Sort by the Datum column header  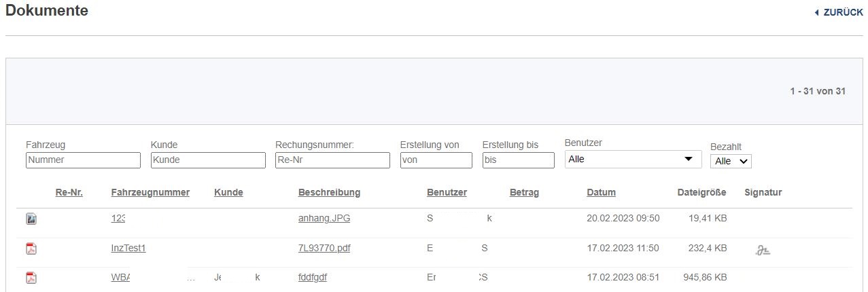tap(601, 192)
